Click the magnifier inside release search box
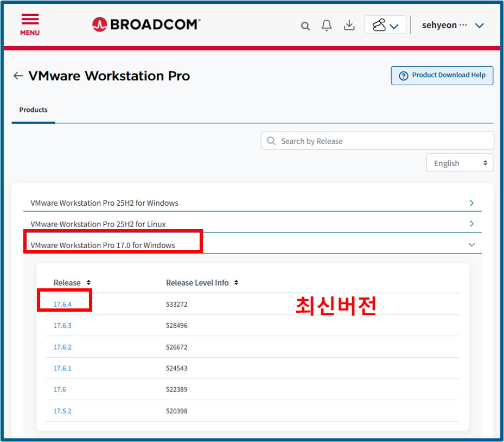Image resolution: width=504 pixels, height=442 pixels. 271,141
